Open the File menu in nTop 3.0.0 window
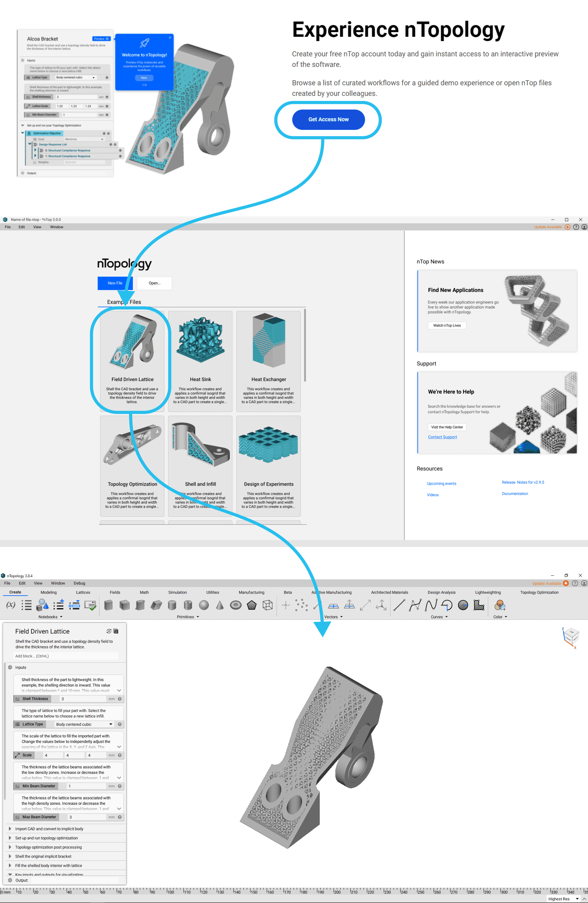The height and width of the screenshot is (903, 588). 7,227
